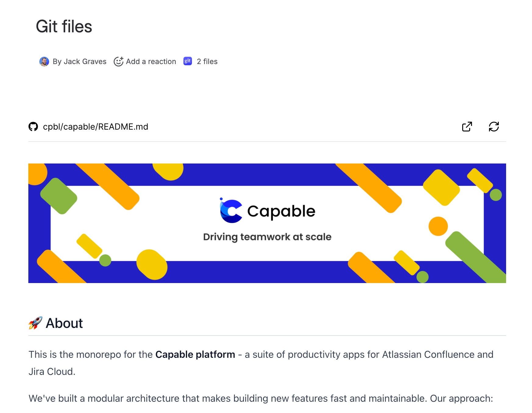Image resolution: width=532 pixels, height=413 pixels.
Task: Click the GitHub octocat icon next to README.md
Action: [x=34, y=127]
